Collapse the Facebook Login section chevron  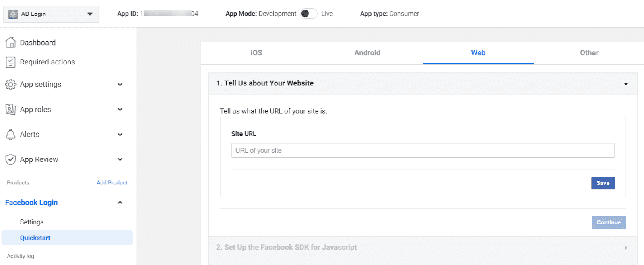pyautogui.click(x=120, y=203)
